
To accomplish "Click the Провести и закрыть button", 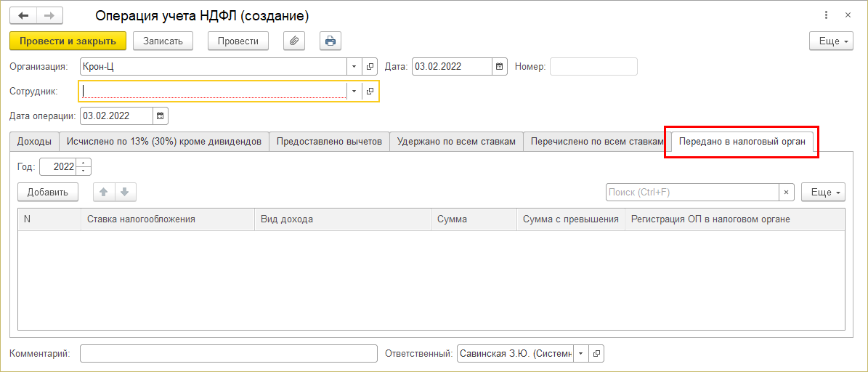I will [68, 41].
